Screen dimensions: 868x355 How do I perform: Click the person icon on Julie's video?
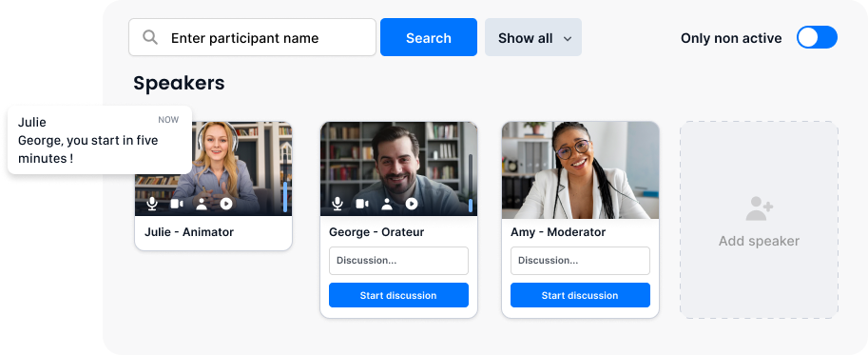point(202,204)
